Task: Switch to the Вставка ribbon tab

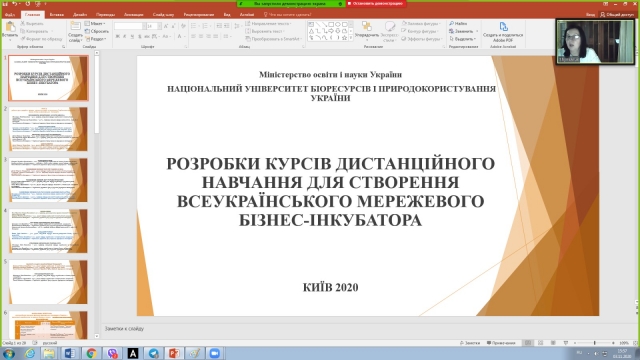Action: 57,15
